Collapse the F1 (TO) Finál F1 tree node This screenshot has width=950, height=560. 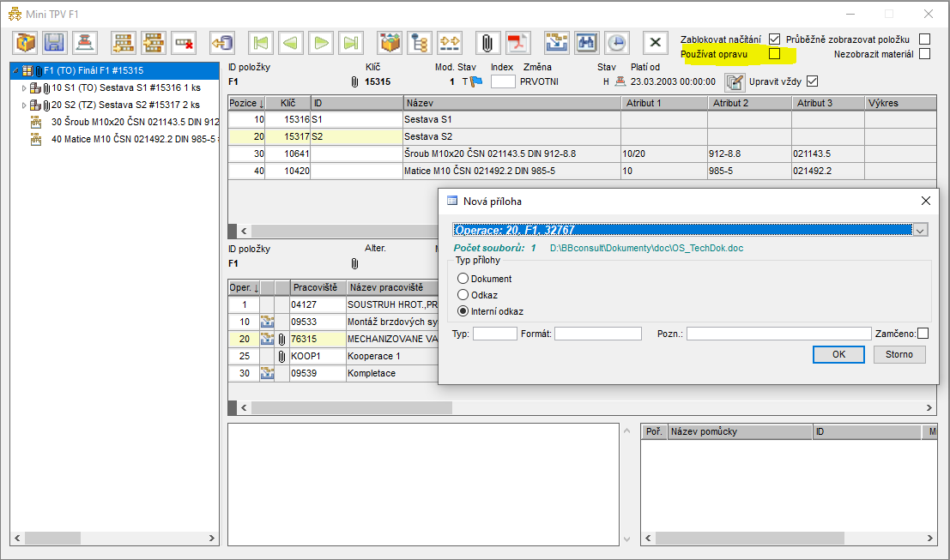[15, 71]
